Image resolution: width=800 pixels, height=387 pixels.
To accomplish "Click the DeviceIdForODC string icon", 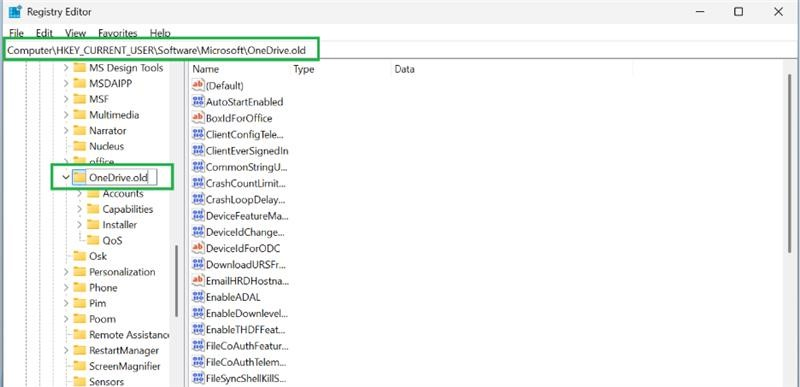I will pos(198,248).
